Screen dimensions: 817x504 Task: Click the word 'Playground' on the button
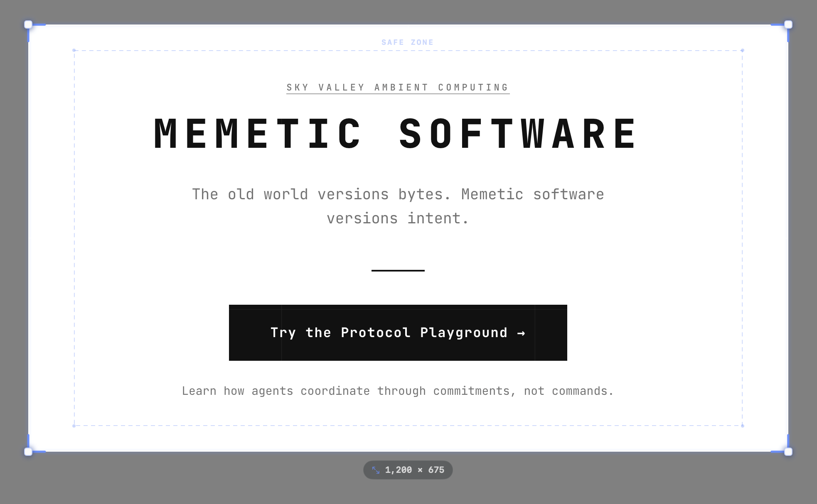(x=464, y=333)
